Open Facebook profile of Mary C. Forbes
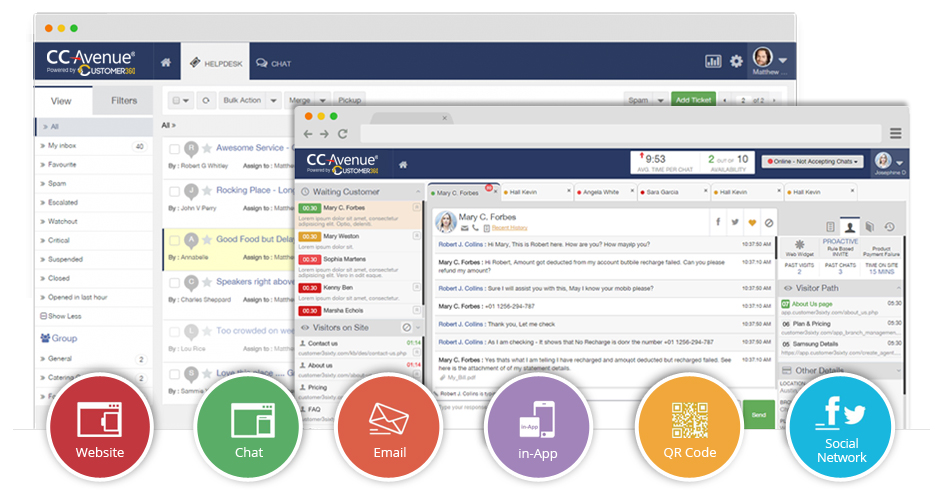 [x=718, y=222]
